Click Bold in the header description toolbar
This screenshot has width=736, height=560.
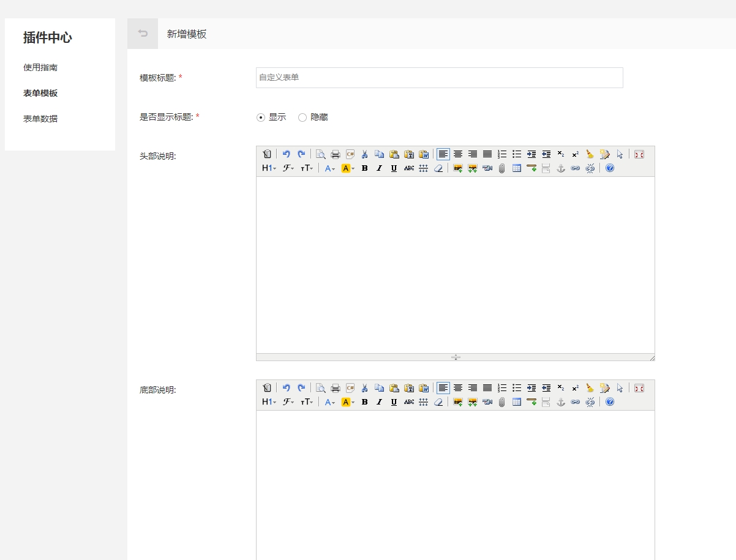point(364,168)
